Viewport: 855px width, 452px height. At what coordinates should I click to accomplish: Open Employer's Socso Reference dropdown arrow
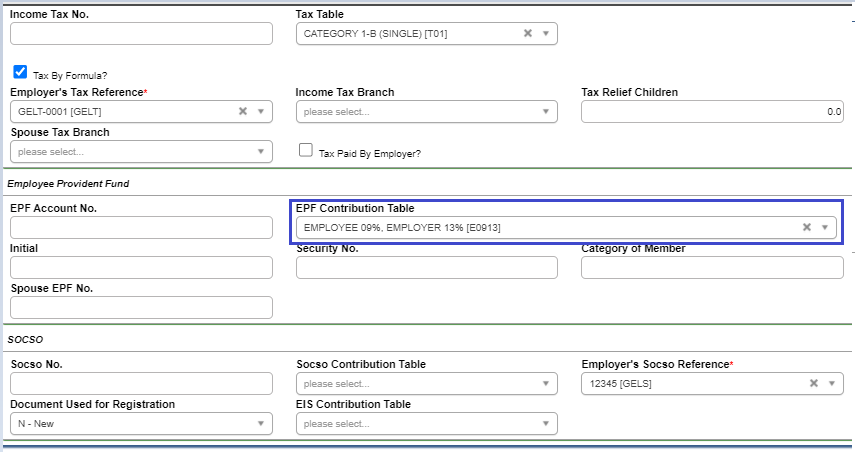coord(831,383)
